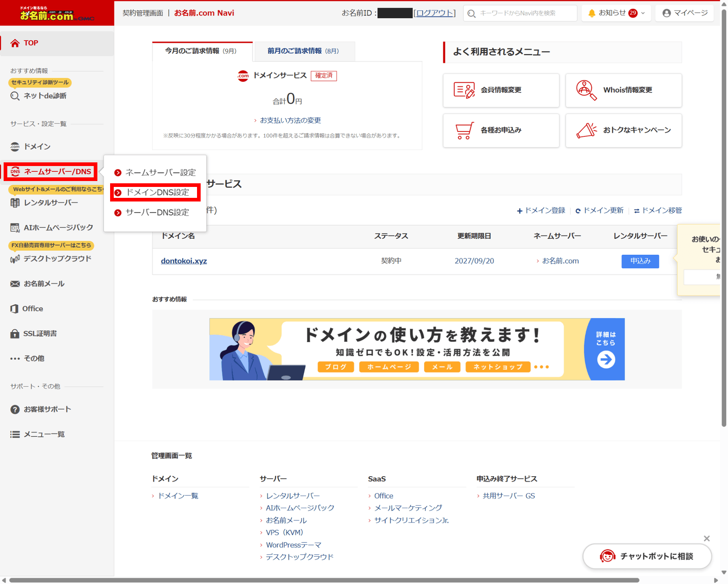
Task: Open WordPressテーマ footer link
Action: (x=293, y=545)
